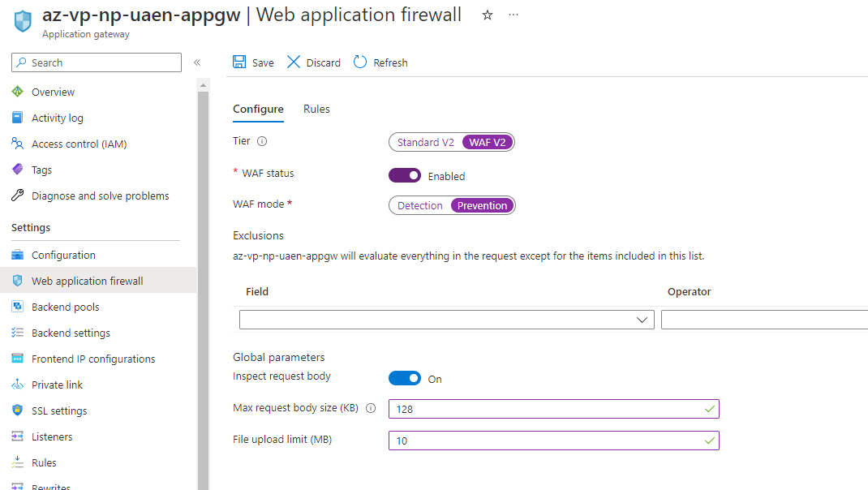Favorite this page with the star icon
This screenshot has width=868, height=490.
pos(488,15)
